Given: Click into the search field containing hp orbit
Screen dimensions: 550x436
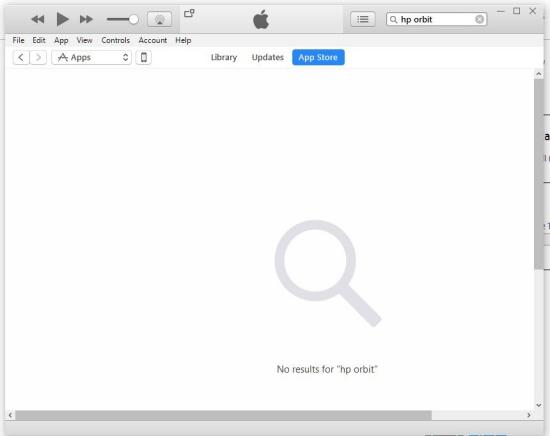Looking at the screenshot, I should pyautogui.click(x=436, y=19).
